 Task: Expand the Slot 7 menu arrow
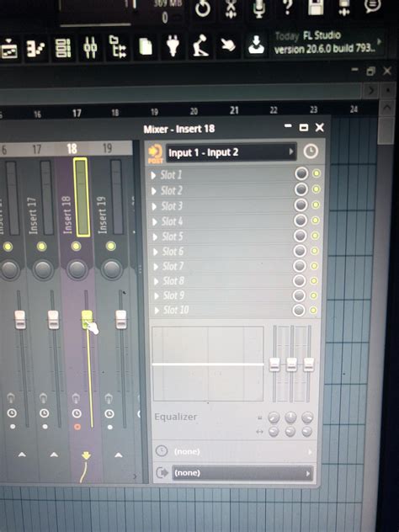pyautogui.click(x=156, y=267)
